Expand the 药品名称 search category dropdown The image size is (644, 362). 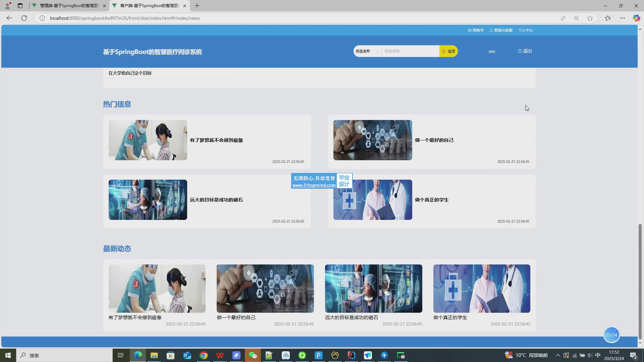(x=367, y=51)
